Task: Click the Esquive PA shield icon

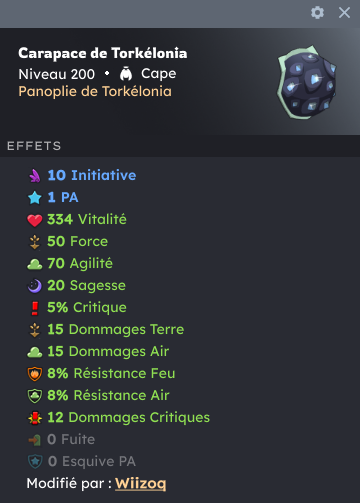Action: point(35,462)
